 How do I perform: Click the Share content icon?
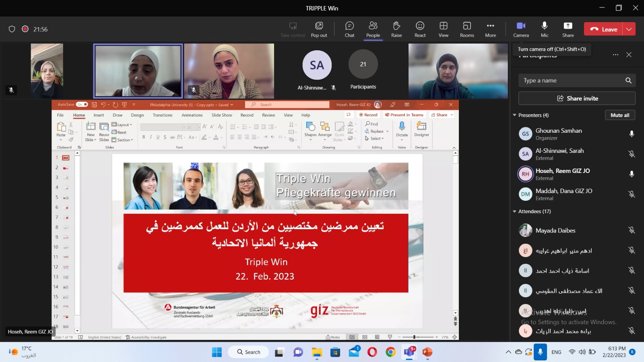568,29
